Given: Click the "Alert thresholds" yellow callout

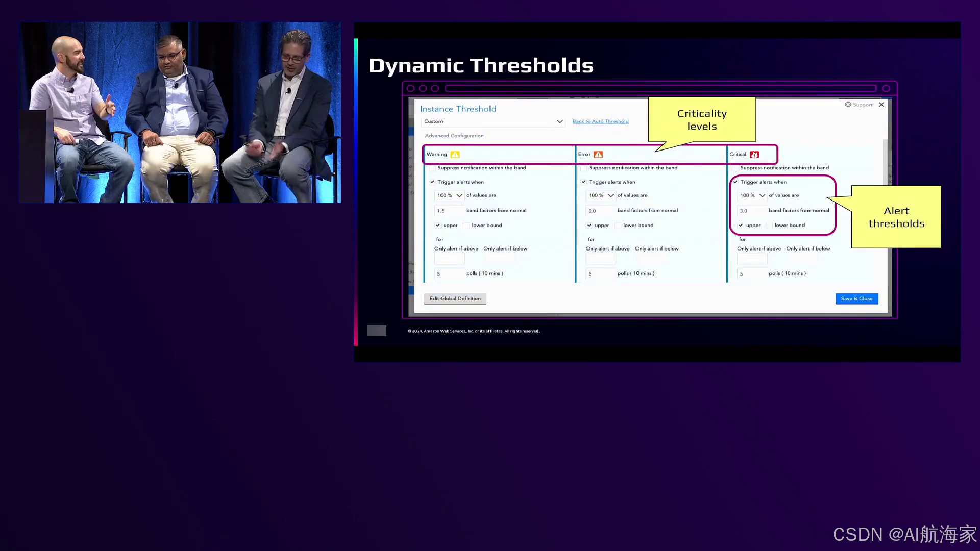Looking at the screenshot, I should (896, 217).
